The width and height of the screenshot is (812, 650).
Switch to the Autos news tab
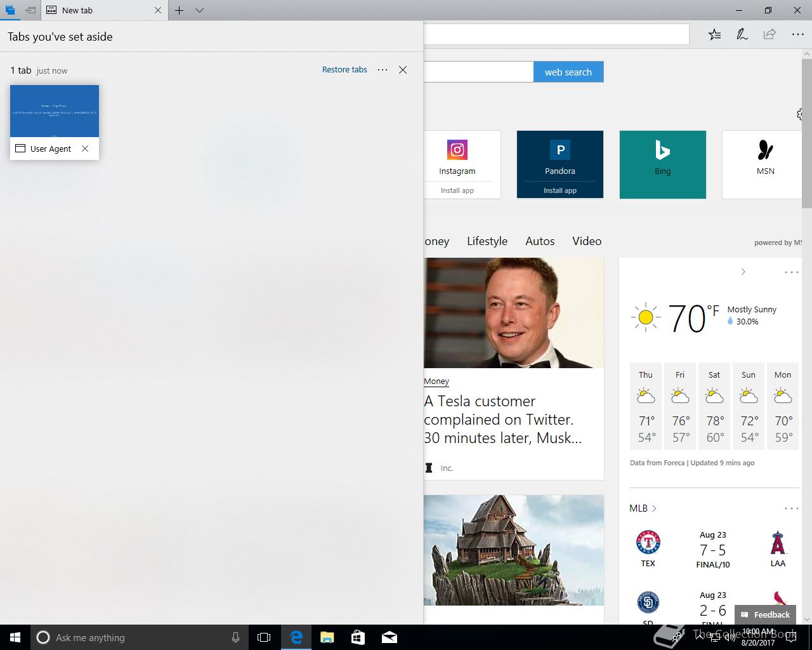(x=540, y=241)
